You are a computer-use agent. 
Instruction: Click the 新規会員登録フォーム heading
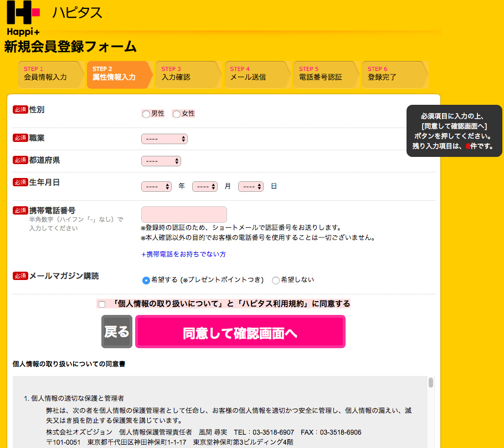(70, 47)
